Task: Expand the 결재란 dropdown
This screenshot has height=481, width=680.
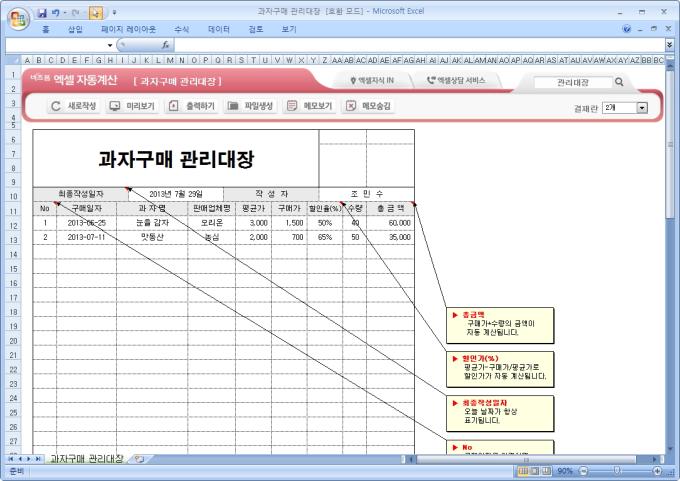Action: point(642,107)
